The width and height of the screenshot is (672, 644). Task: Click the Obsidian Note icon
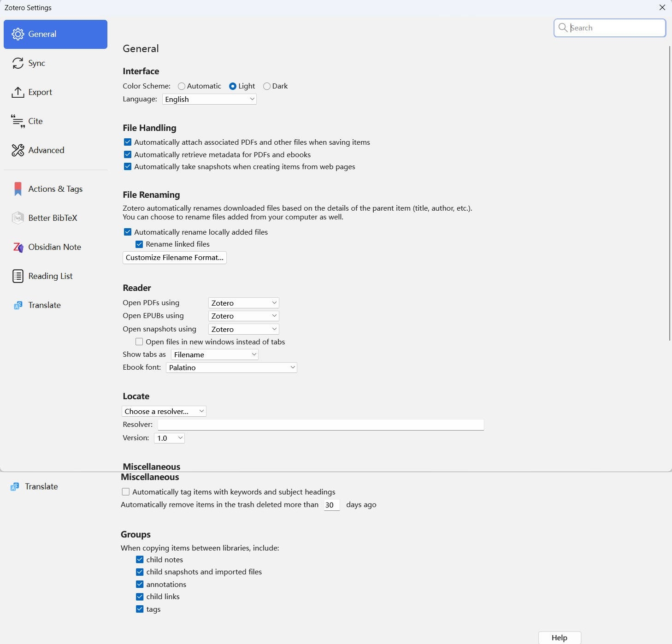click(18, 247)
